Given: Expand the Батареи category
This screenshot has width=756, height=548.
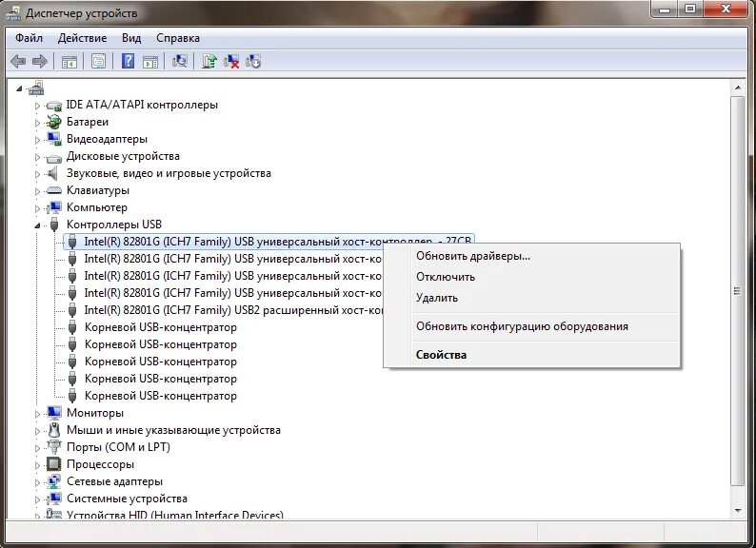Looking at the screenshot, I should (37, 123).
